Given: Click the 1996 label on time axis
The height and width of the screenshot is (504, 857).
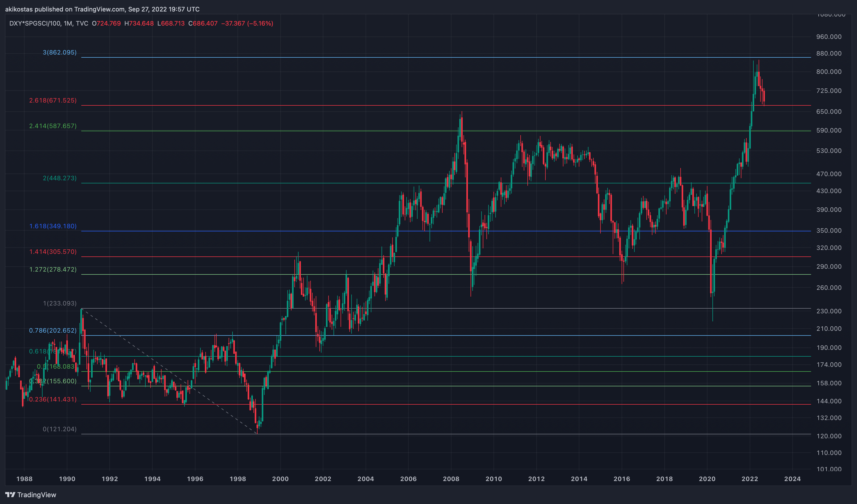Looking at the screenshot, I should click(x=195, y=479).
